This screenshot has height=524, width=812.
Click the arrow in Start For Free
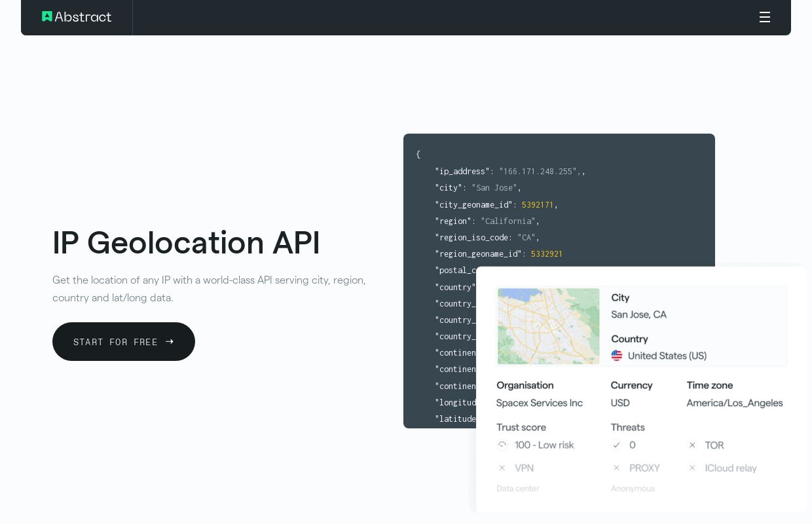click(170, 341)
